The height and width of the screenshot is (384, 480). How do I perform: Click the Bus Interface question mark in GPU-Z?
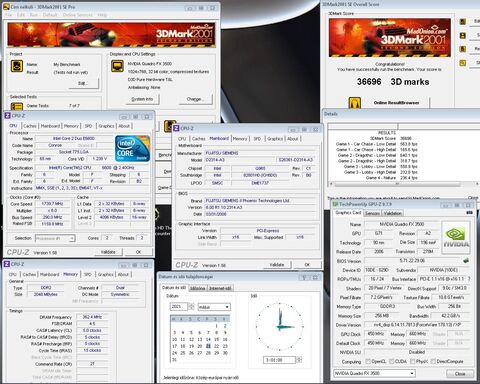click(469, 279)
